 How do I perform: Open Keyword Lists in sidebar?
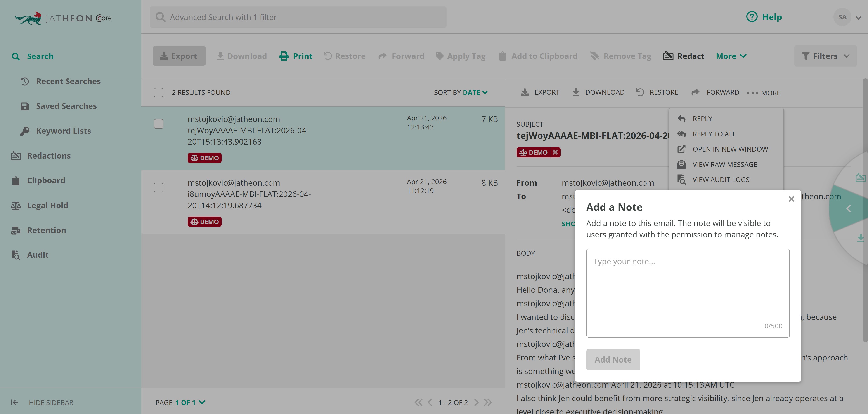pos(56,131)
